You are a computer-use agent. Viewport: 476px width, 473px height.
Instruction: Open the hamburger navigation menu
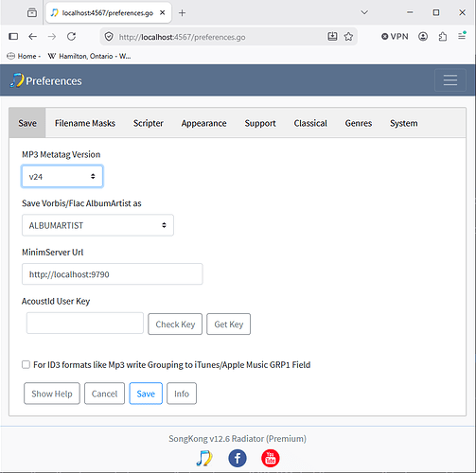point(450,80)
